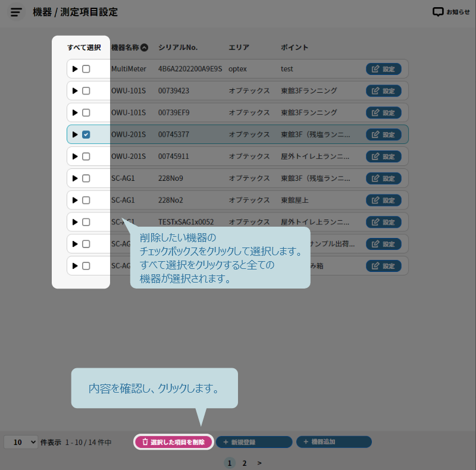476x470 pixels.
Task: Expand row with serial 228No9
Action: 75,178
